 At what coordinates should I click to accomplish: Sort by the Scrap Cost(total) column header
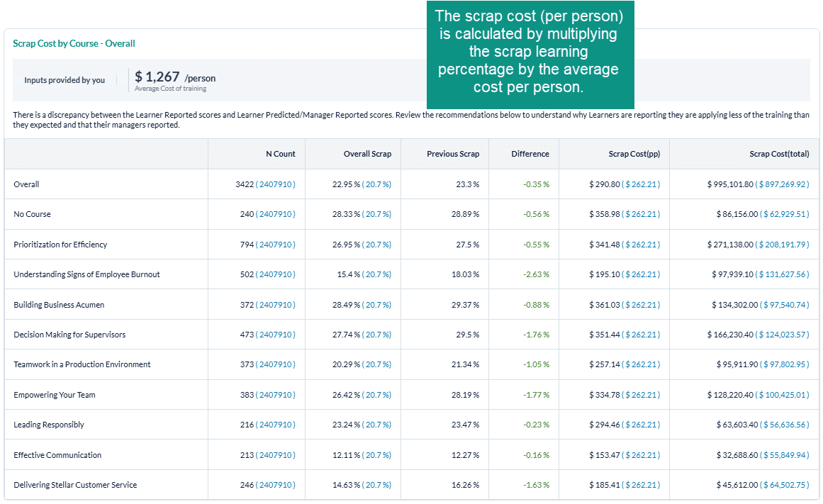click(x=780, y=153)
